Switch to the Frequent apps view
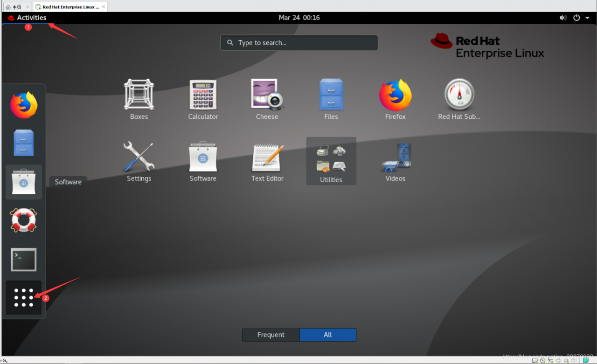Viewport: 597px width, 364px height. point(271,335)
